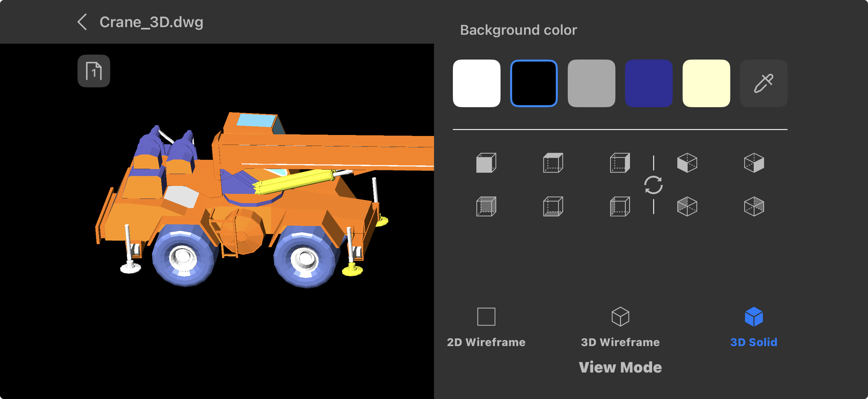Select isometric view with back-left face shaded
The height and width of the screenshot is (399, 868).
(x=687, y=206)
